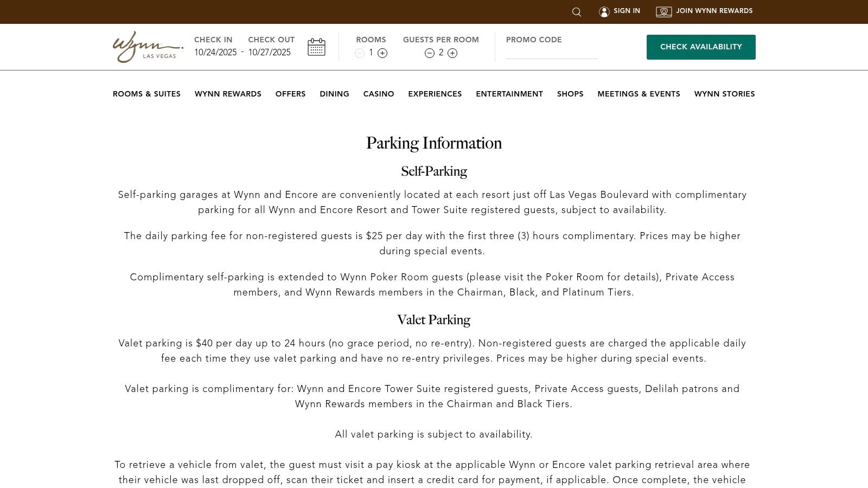Click the Join Wynn Rewards card icon

point(663,11)
